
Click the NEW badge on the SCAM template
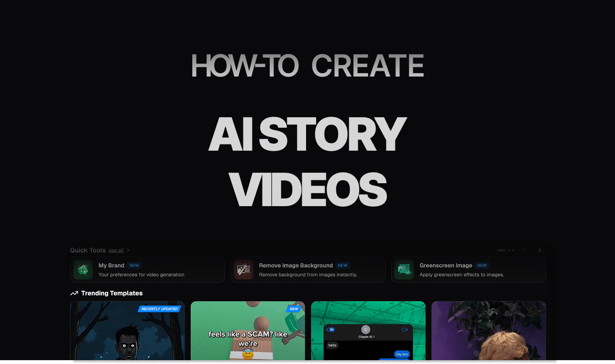coord(294,309)
